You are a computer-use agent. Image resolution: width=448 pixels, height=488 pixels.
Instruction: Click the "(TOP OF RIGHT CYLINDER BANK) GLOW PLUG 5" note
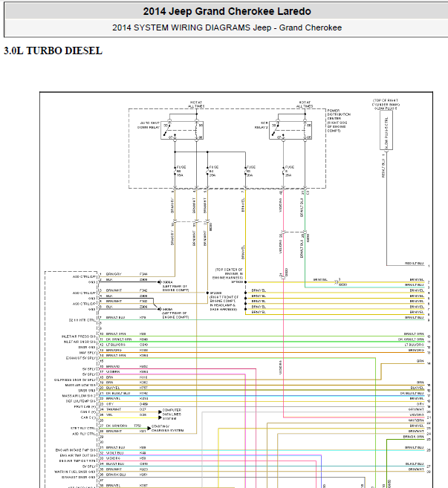386,104
